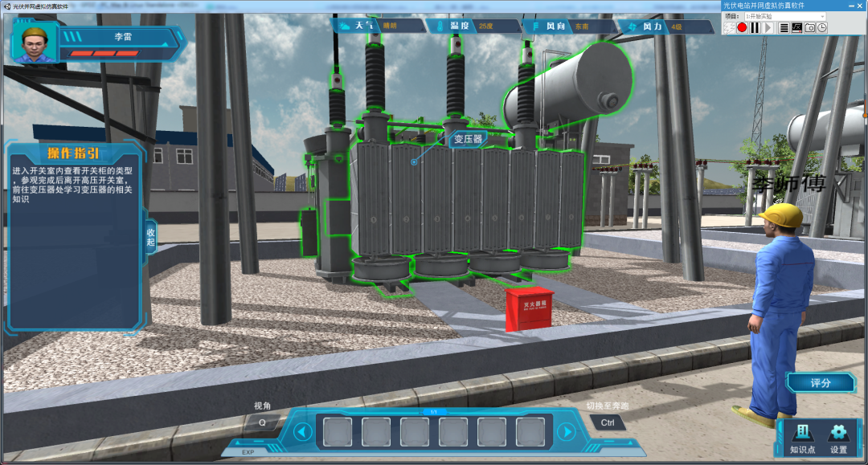Open the 项目 dropdown showing 1:开始实验
Screen dimensions: 868x465
click(x=785, y=17)
